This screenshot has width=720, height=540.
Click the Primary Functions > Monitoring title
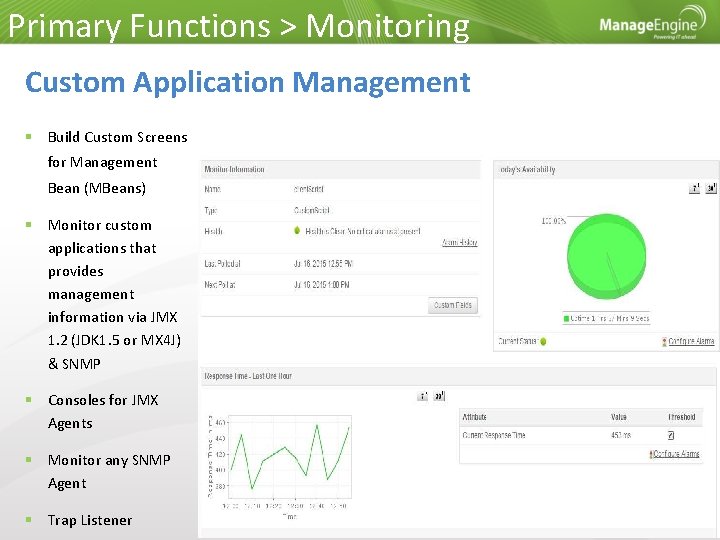click(239, 26)
